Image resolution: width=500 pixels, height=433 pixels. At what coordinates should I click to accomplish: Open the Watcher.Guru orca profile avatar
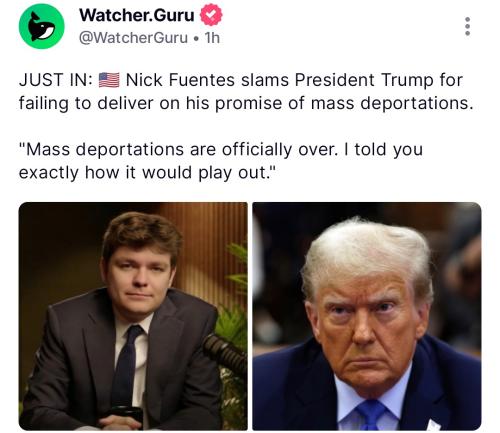42,26
